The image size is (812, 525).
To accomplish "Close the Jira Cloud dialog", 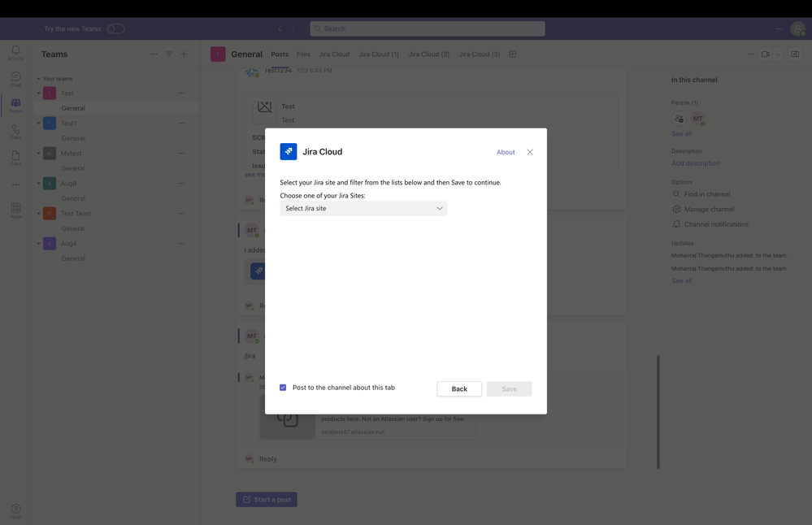I will click(x=530, y=152).
